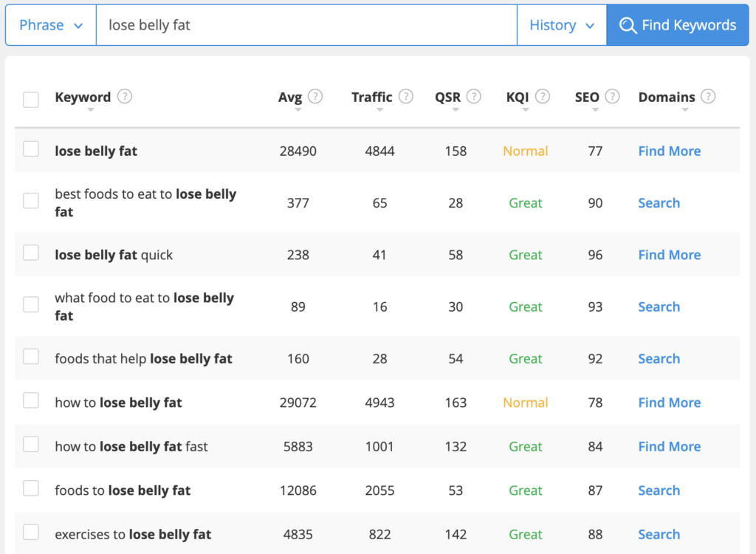756x554 pixels.
Task: Click Find More for 'lose belly fat'
Action: (x=669, y=151)
